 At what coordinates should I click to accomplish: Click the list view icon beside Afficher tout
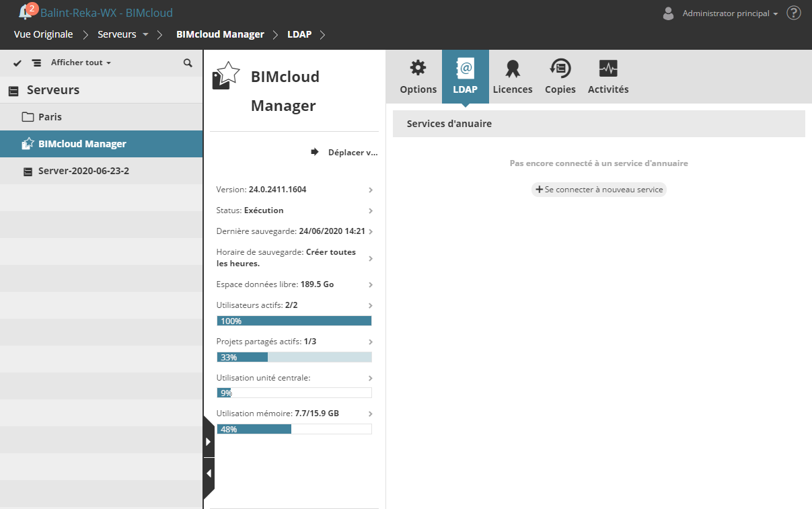coord(36,63)
